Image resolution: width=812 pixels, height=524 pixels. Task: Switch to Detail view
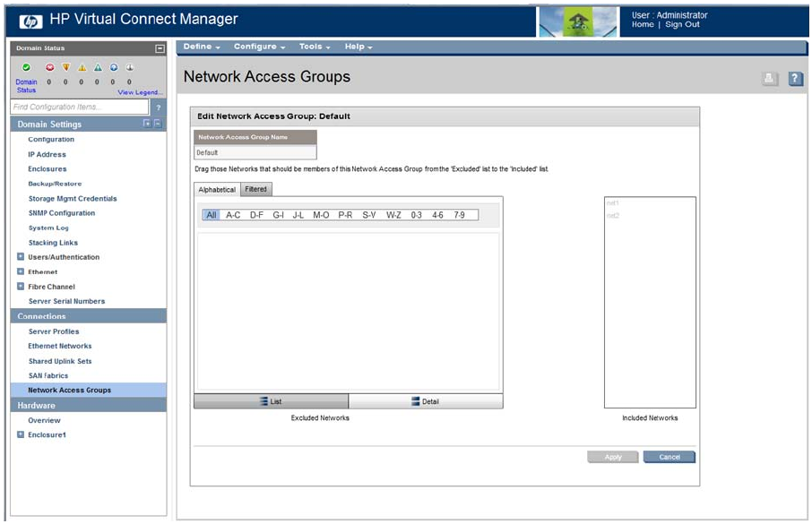pos(426,401)
